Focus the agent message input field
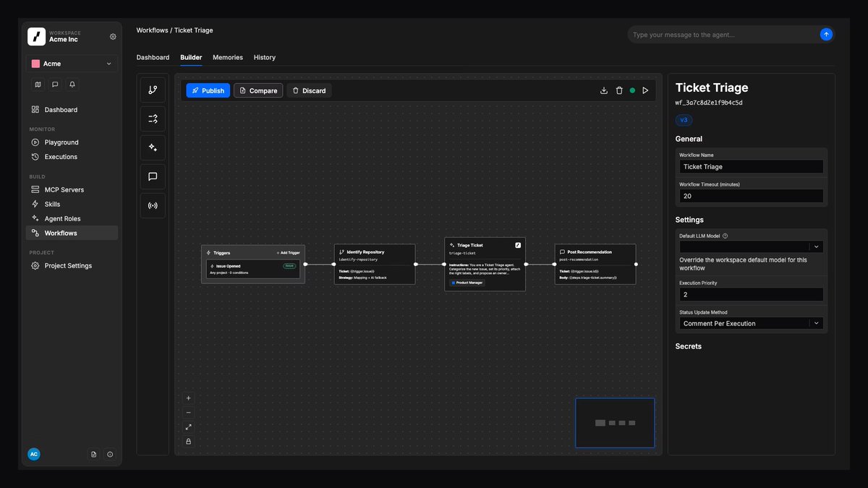868x488 pixels. [725, 35]
